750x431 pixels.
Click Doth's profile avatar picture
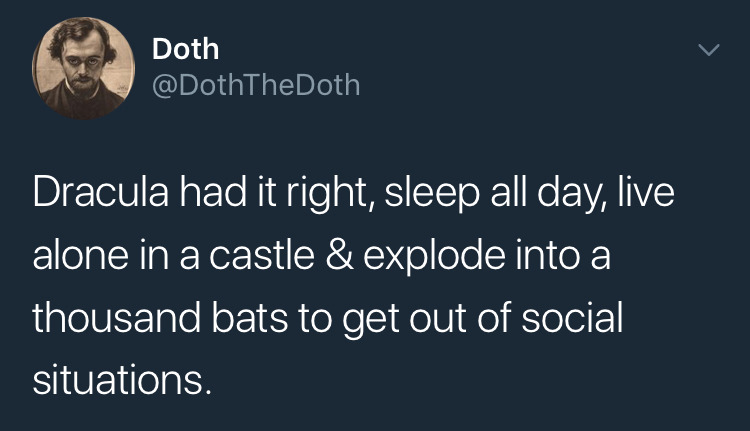click(84, 66)
